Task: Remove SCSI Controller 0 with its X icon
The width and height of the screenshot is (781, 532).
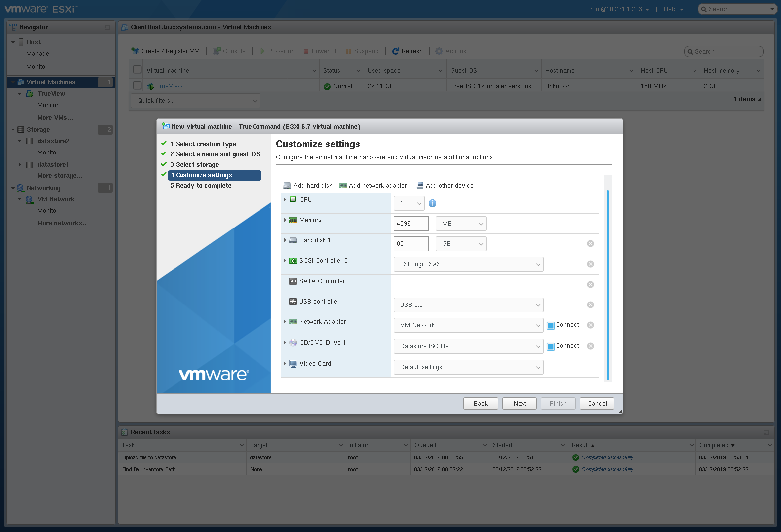Action: (x=590, y=264)
